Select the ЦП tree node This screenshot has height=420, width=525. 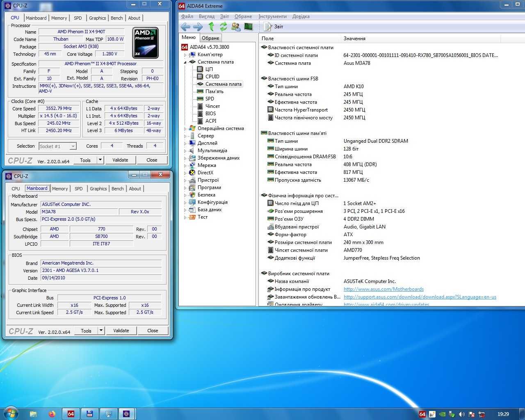point(209,69)
